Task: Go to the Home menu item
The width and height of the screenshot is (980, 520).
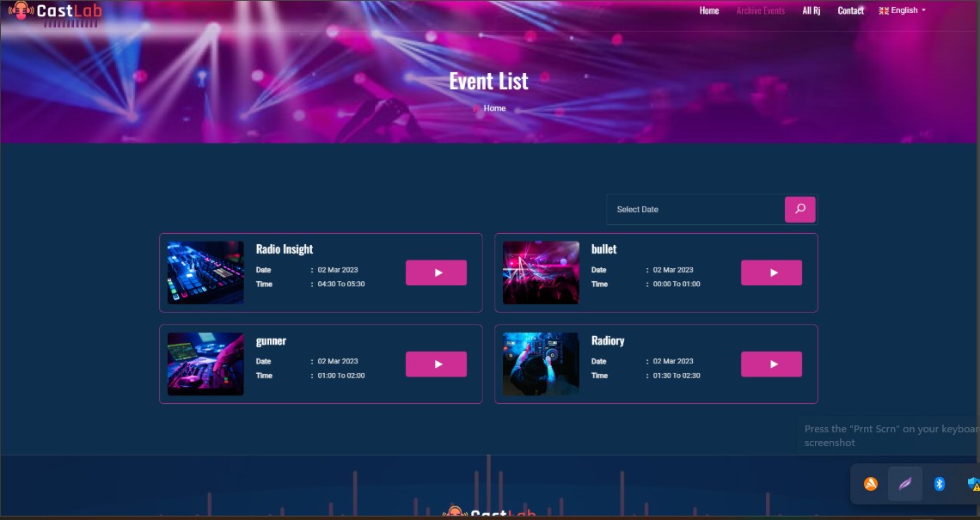Action: [x=709, y=10]
